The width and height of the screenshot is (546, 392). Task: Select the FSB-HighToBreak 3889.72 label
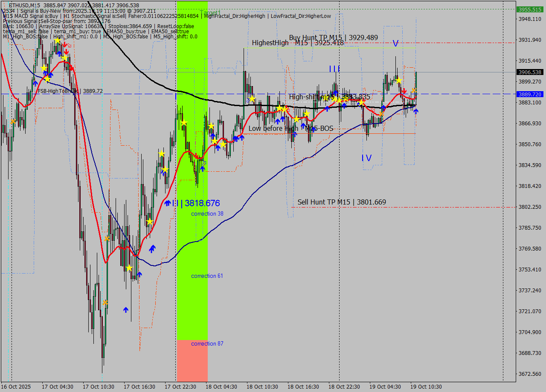(x=71, y=91)
